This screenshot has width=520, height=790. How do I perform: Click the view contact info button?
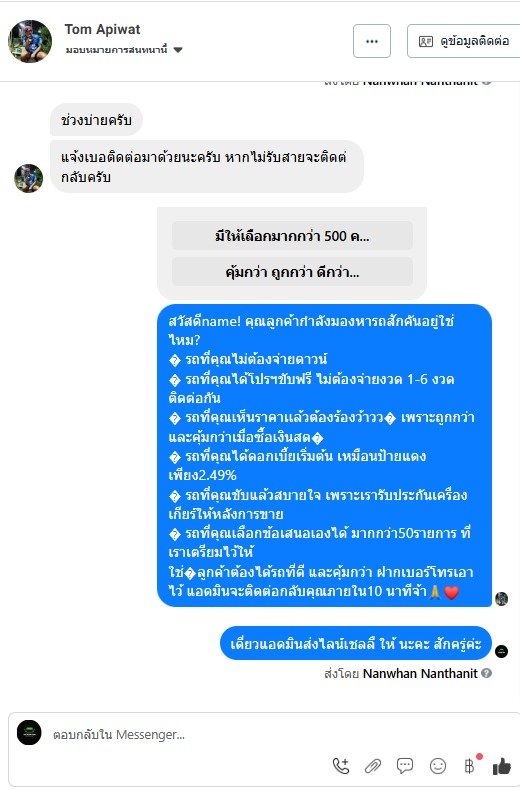pos(464,41)
